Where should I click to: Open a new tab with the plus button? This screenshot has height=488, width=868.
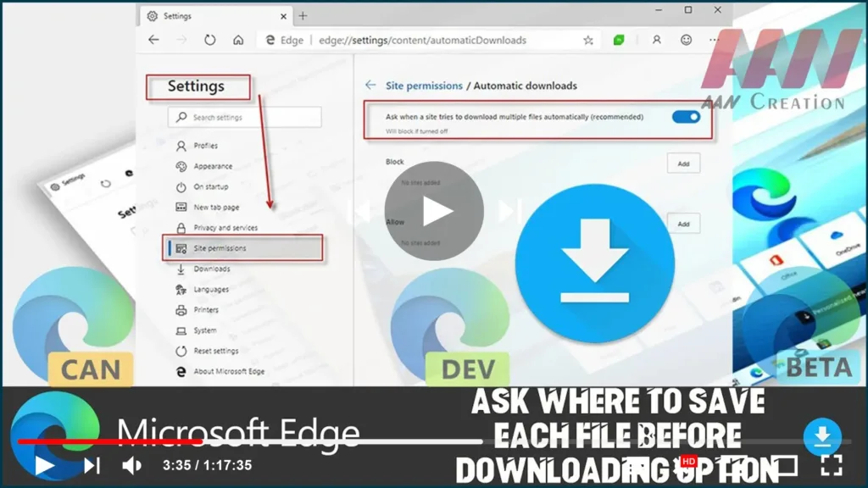tap(303, 15)
